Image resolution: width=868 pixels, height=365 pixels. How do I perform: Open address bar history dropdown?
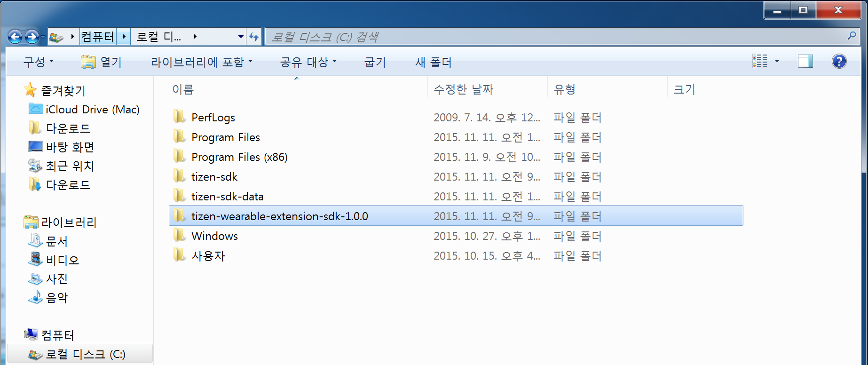241,37
